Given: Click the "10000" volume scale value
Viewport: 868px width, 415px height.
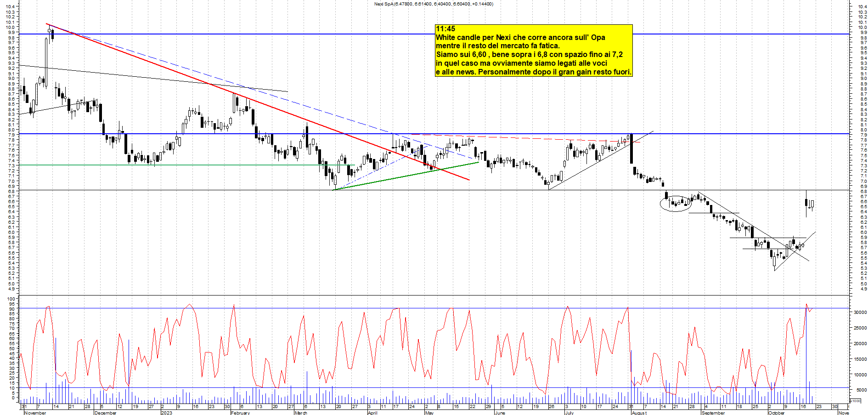Looking at the screenshot, I should tap(860, 375).
